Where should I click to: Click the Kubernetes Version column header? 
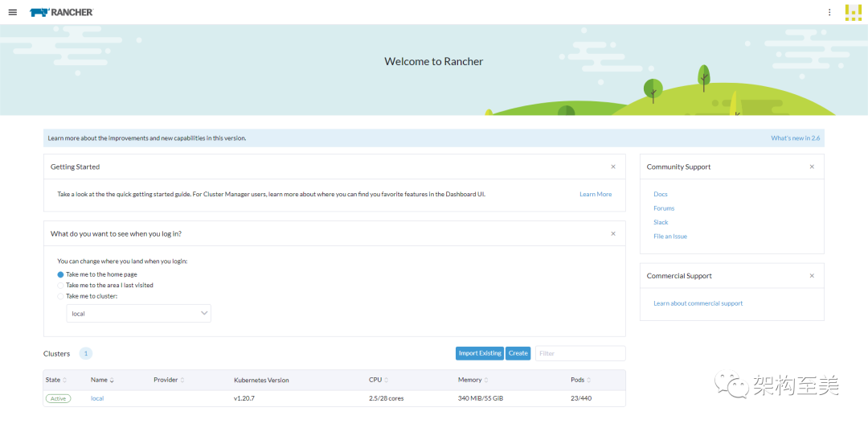coord(261,381)
